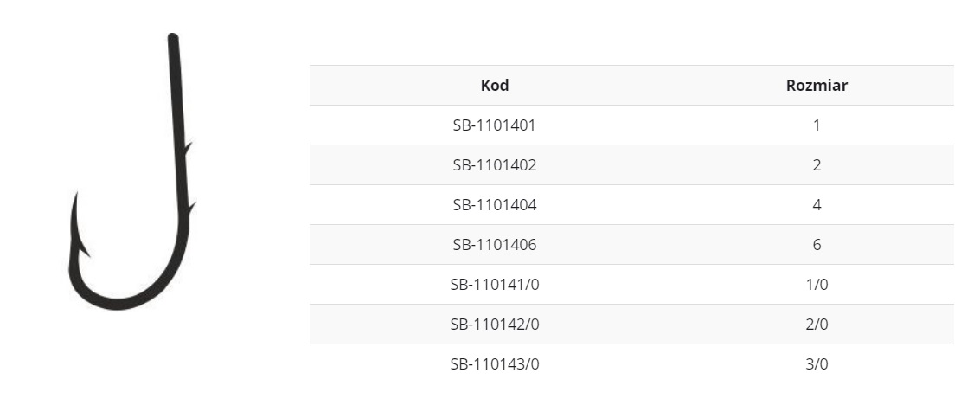Click code SB-110143/0

coord(495,363)
